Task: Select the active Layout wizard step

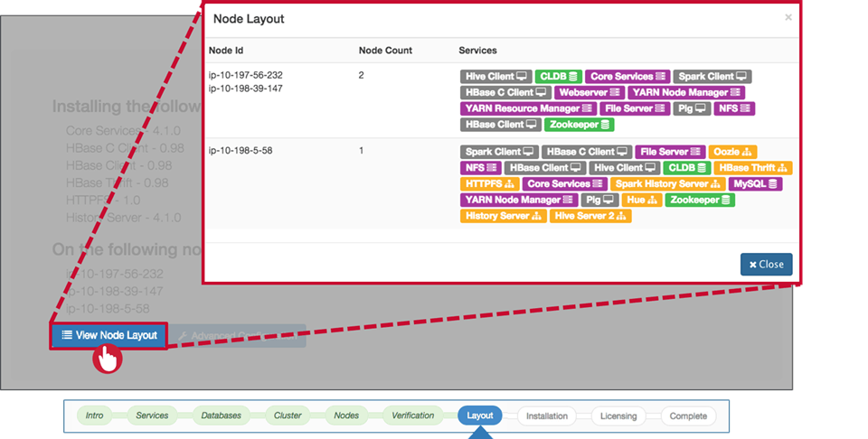Action: pos(480,416)
